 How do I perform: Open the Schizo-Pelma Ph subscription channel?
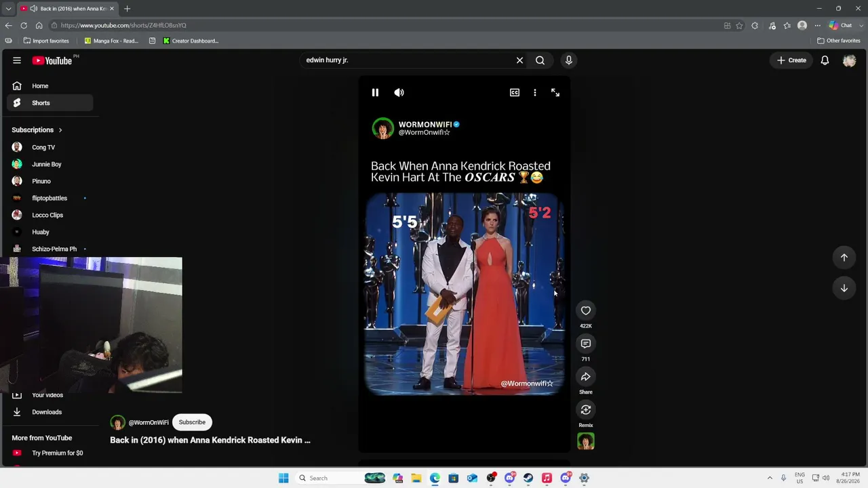(50, 249)
